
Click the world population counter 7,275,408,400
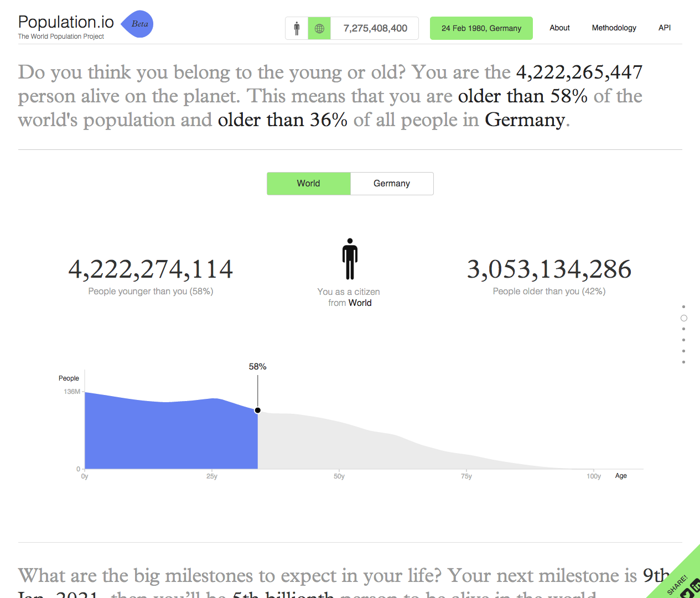pos(375,28)
